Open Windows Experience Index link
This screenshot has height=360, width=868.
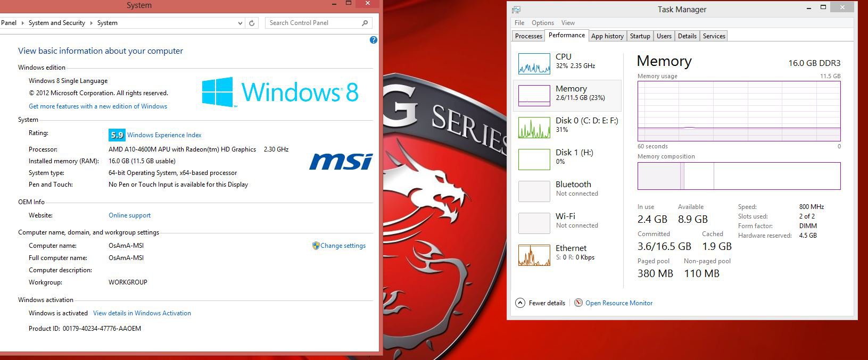164,135
